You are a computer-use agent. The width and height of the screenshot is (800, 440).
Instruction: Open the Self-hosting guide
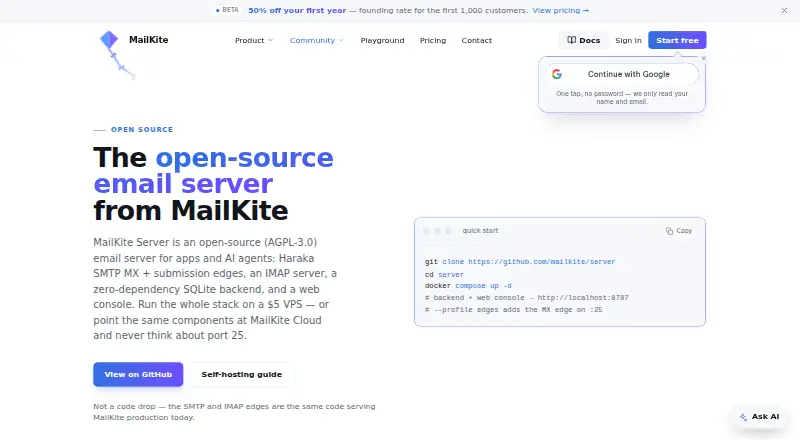pos(242,374)
